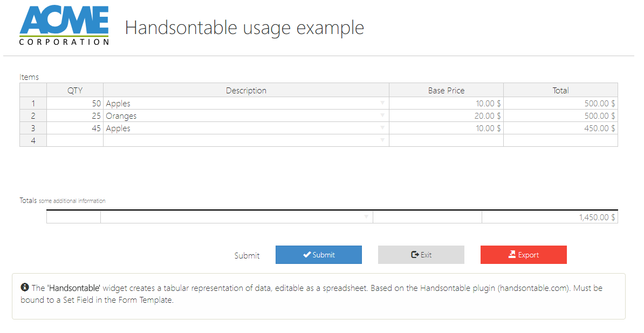Viewport: 644px width, 333px height.
Task: Open the empty row 4 description dropdown
Action: pos(382,140)
